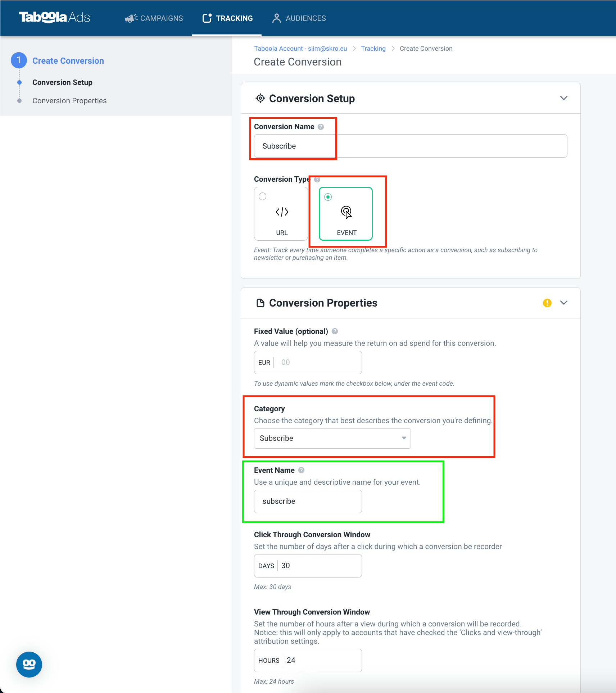Screen dimensions: 616x693
Task: Switch to the AUDIENCES tab
Action: [299, 18]
